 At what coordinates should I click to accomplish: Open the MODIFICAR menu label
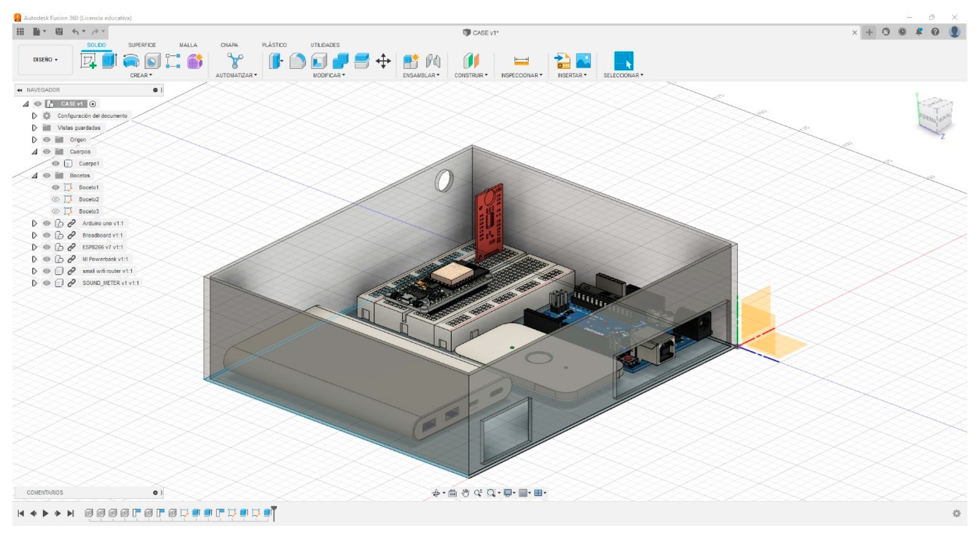tap(329, 76)
